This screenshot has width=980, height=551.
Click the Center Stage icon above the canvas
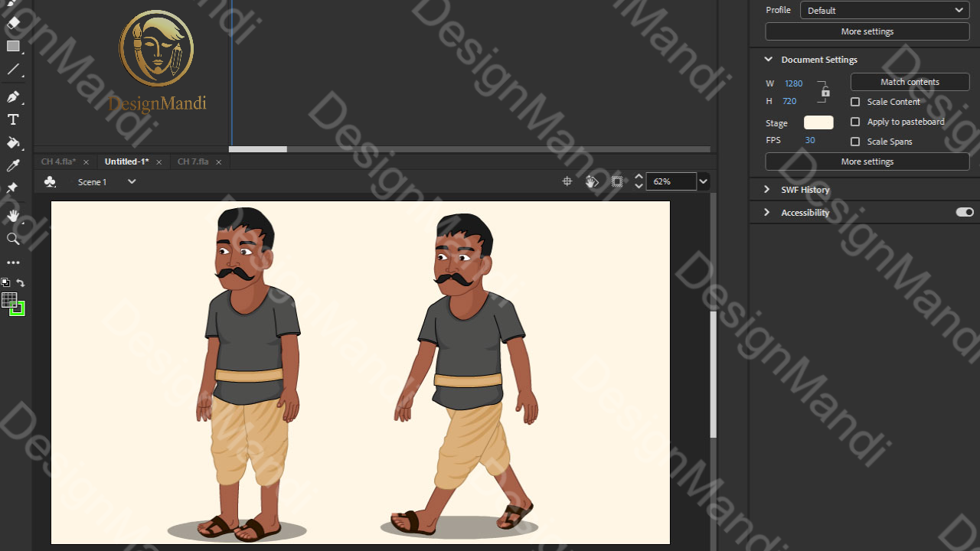click(x=567, y=181)
